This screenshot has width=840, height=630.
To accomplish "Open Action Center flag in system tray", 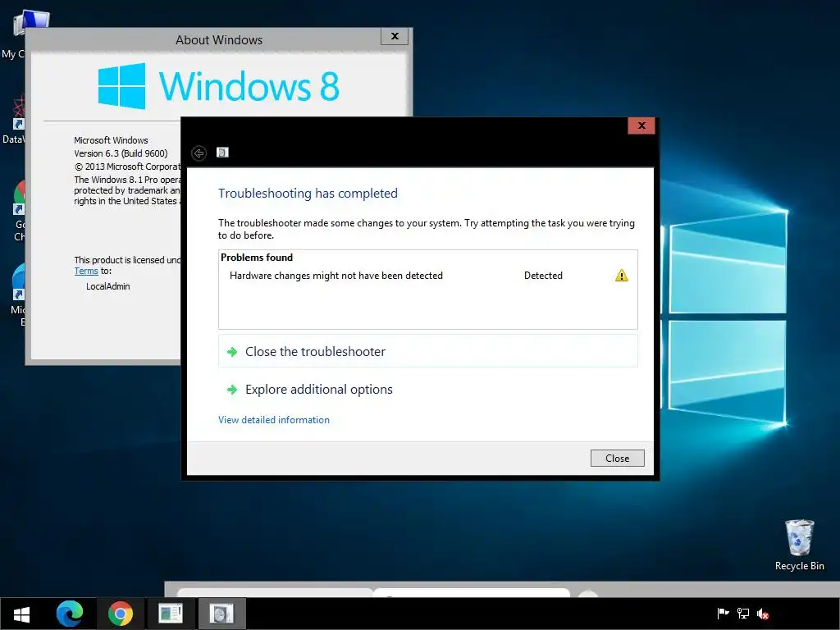I will tap(723, 614).
